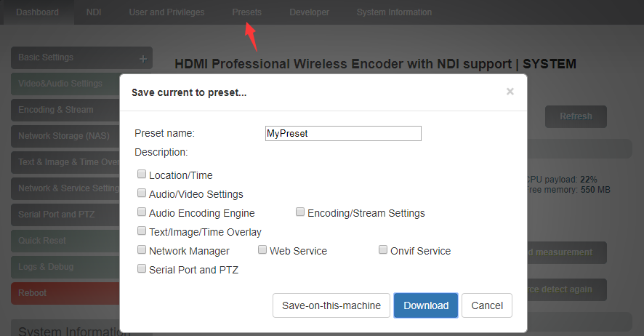644x336 pixels.
Task: Select the Text/Image/Time Overlay checkbox
Action: [x=142, y=231]
